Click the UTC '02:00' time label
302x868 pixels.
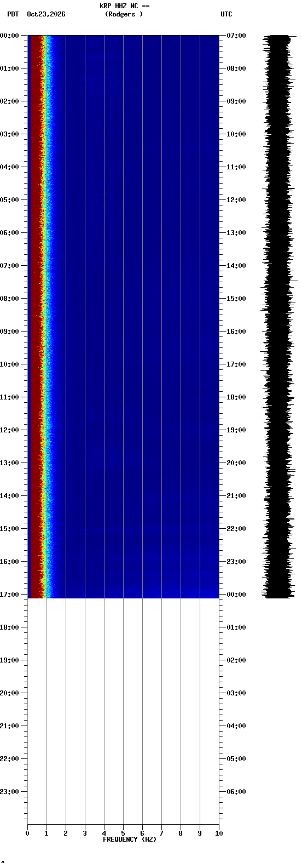(236, 660)
